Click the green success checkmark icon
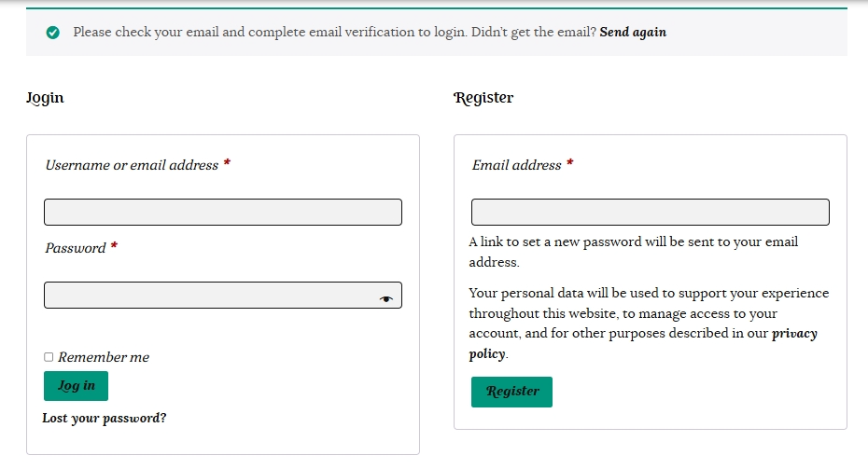868x469 pixels. [x=53, y=33]
